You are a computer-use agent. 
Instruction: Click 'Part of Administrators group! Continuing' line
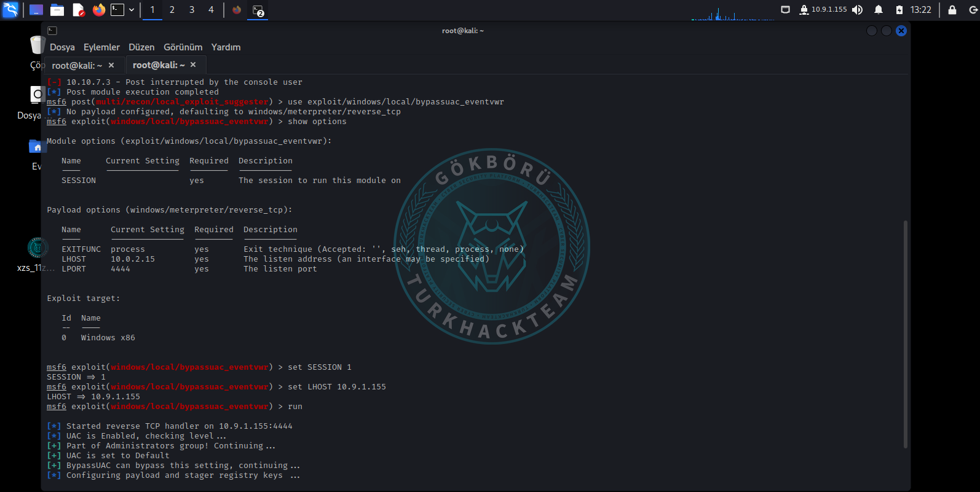pyautogui.click(x=171, y=446)
